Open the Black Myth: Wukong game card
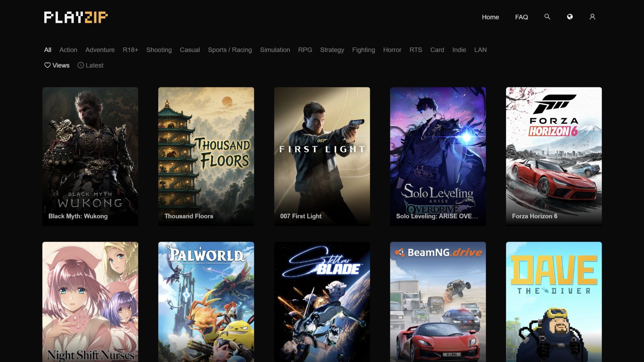 [90, 156]
